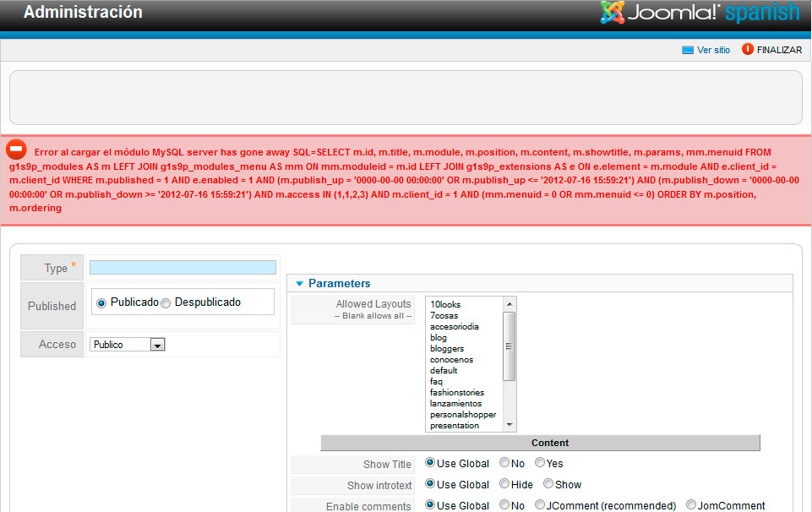This screenshot has width=812, height=512.
Task: Set Show introtext to Show
Action: pos(548,483)
